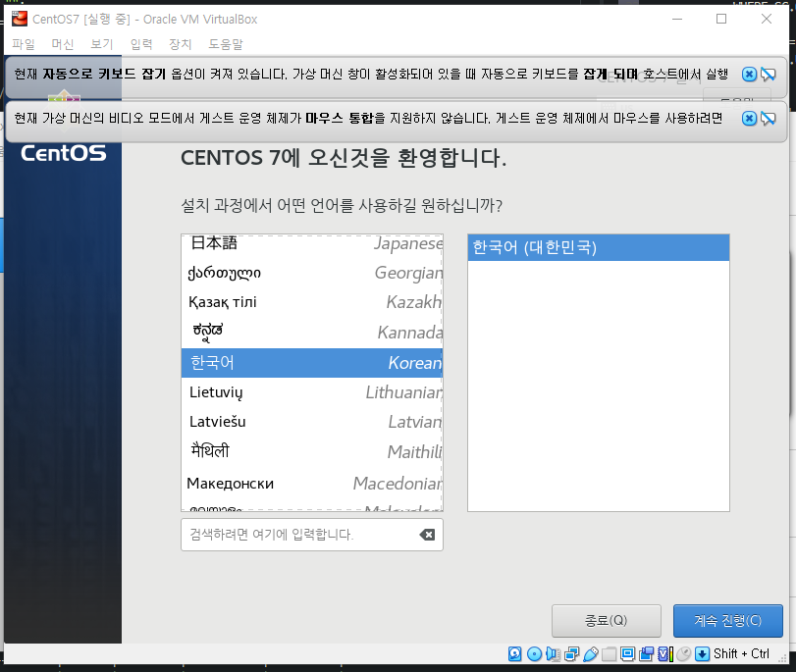Maximize the VirtualBox window
This screenshot has width=796, height=672.
point(721,19)
